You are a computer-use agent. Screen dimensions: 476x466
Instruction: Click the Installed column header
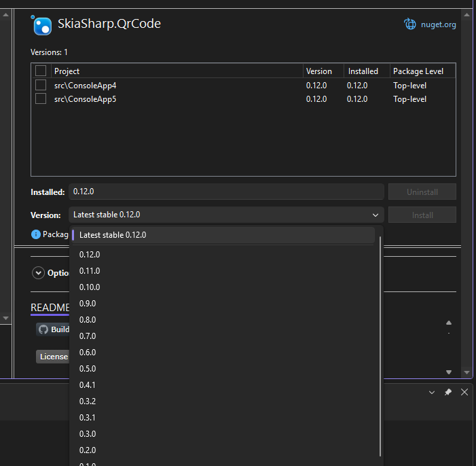(367, 71)
